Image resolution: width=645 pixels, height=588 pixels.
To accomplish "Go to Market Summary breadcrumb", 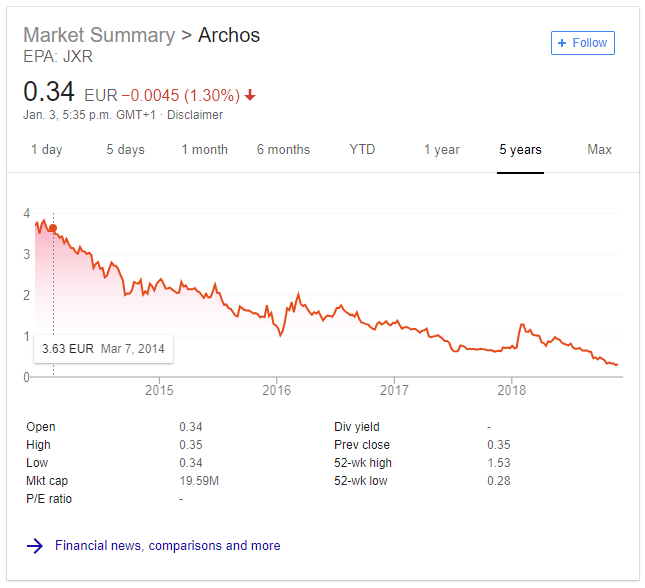I will (x=99, y=35).
